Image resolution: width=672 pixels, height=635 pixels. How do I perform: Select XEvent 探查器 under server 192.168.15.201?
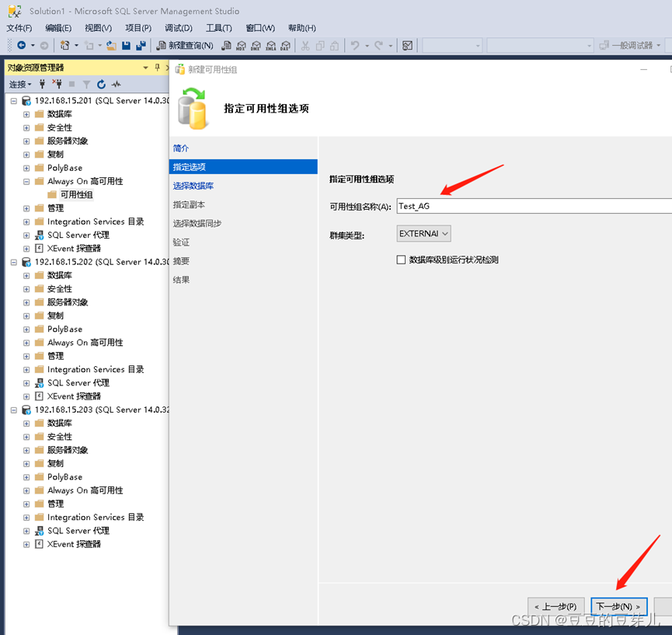click(74, 248)
